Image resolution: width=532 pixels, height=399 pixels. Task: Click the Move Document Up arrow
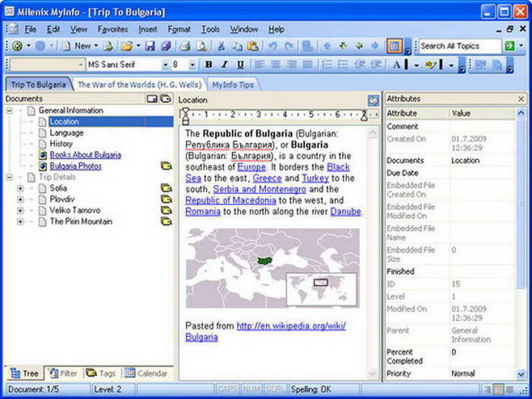[327, 46]
